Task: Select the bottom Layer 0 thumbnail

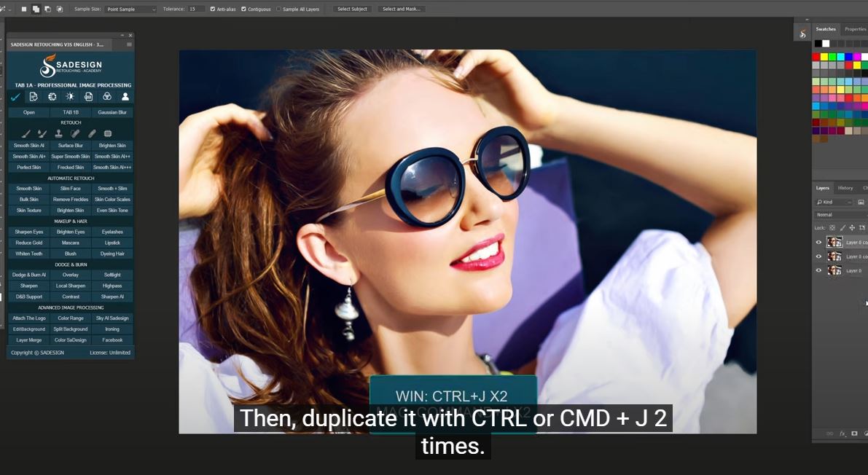Action: pos(834,271)
